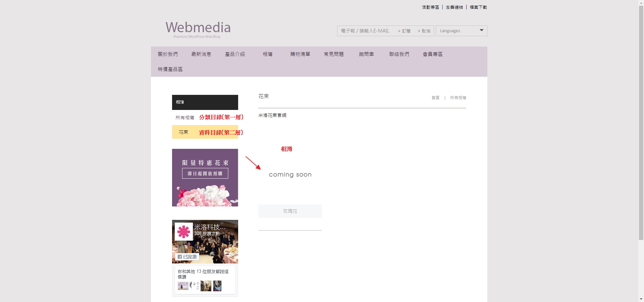
Task: Click the first friend avatar thumbnail
Action: pyautogui.click(x=183, y=286)
